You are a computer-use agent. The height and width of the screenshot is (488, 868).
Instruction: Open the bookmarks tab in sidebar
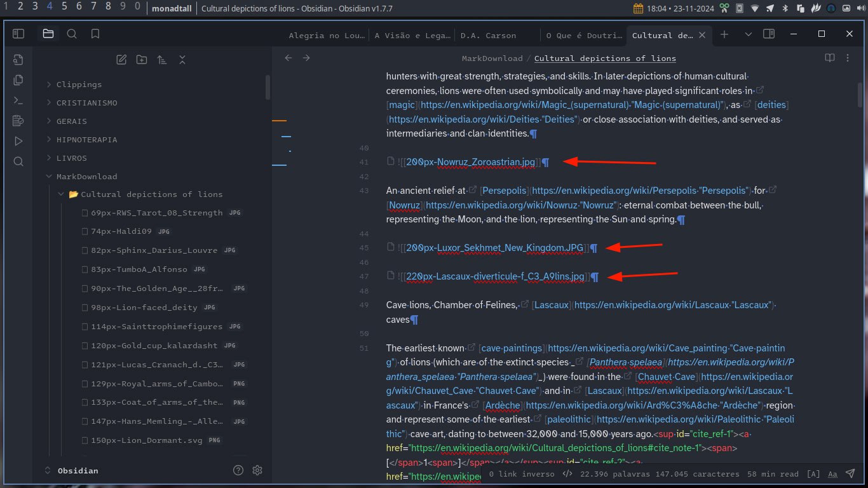pyautogui.click(x=95, y=34)
